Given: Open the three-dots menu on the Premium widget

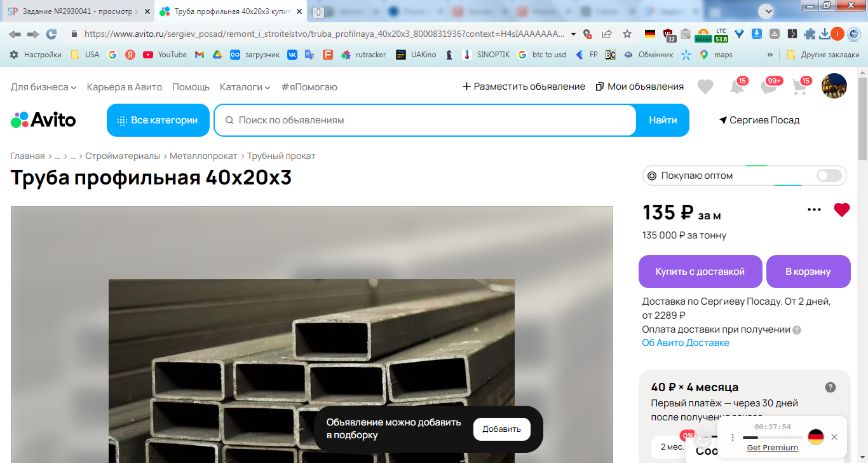Looking at the screenshot, I should [x=732, y=437].
